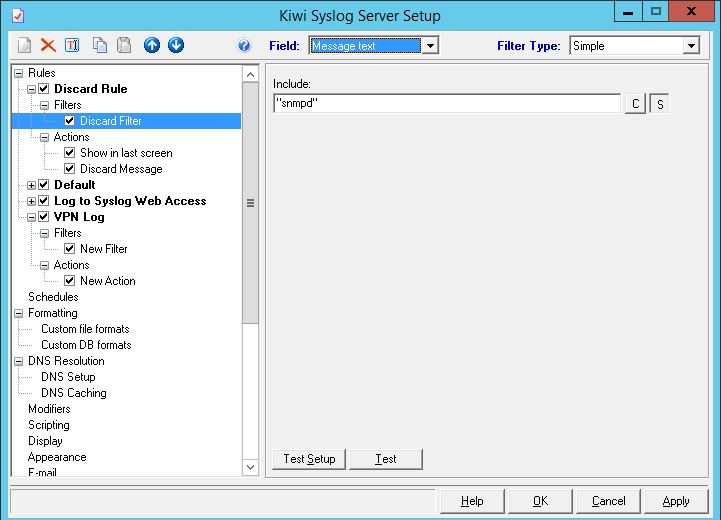Viewport: 721px width, 520px height.
Task: Collapse Actions under Discard Rule
Action: (x=44, y=137)
